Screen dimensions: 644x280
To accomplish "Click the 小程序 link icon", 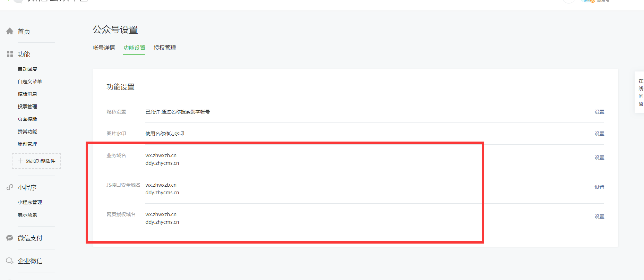I will click(10, 187).
